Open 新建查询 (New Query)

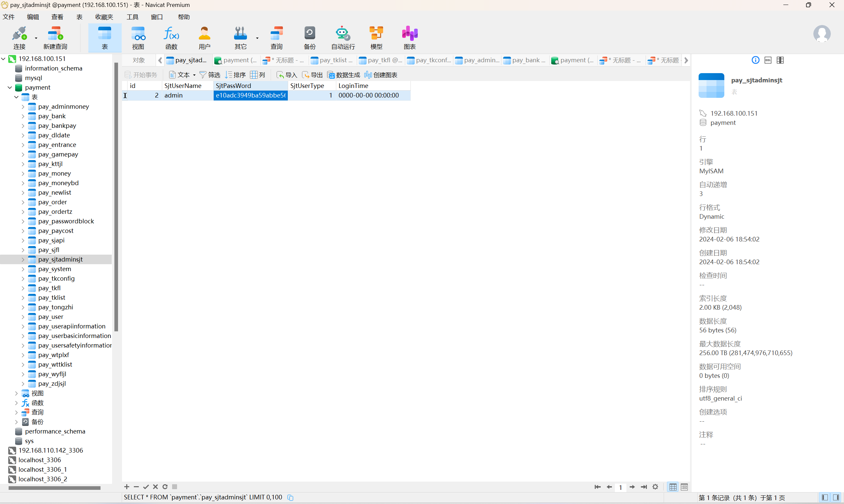[55, 38]
